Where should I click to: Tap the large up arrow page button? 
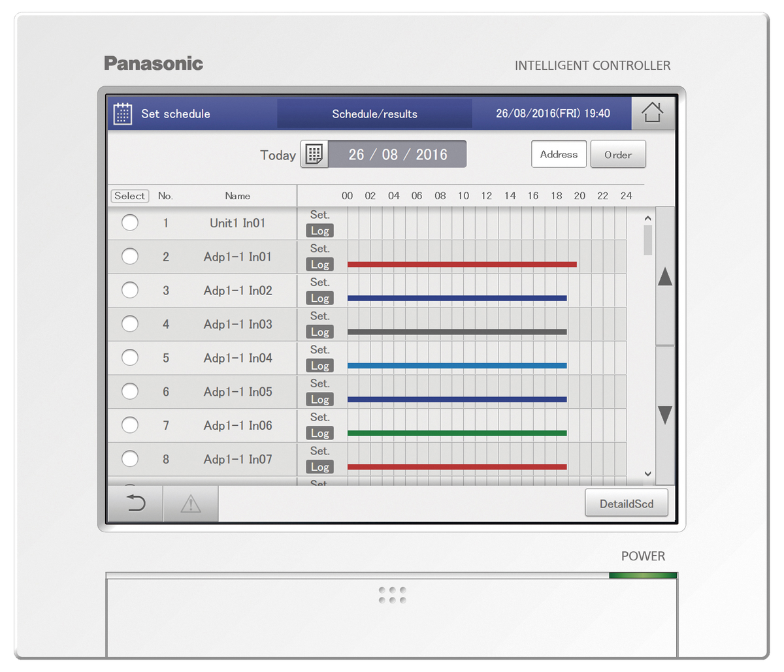point(665,276)
